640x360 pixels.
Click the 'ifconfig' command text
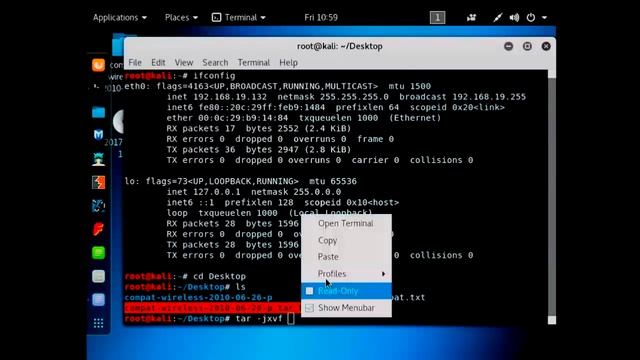(x=214, y=76)
